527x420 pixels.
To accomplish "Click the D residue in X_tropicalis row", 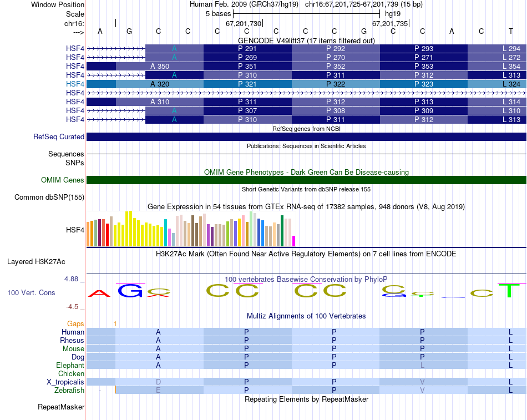I will [x=158, y=382].
